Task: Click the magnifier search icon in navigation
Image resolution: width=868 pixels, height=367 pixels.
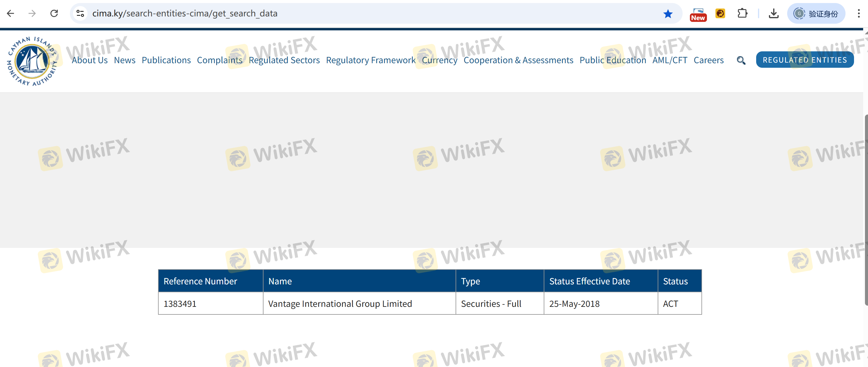Action: coord(741,60)
